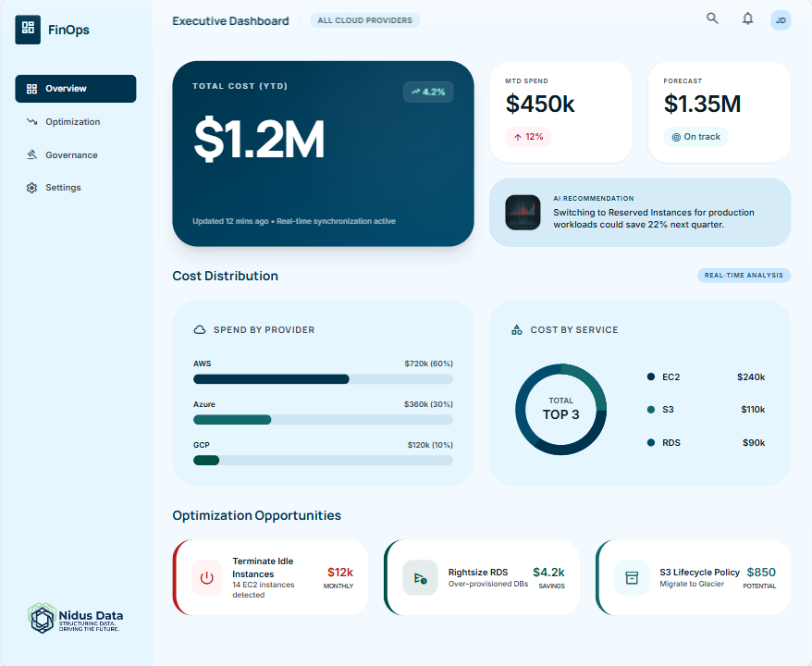Click the ALL CLOUD PROVIDERS filter chip
Viewport: 812px width, 666px height.
pyautogui.click(x=364, y=20)
